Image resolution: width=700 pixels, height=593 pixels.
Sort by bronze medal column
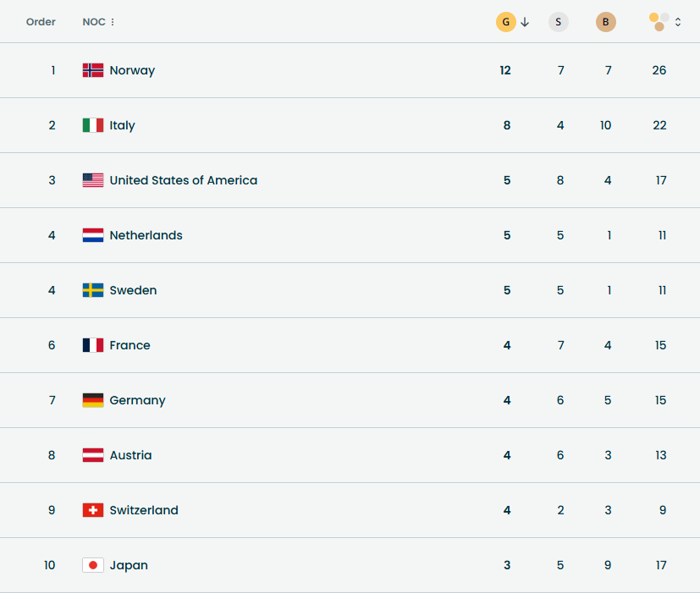pos(606,22)
